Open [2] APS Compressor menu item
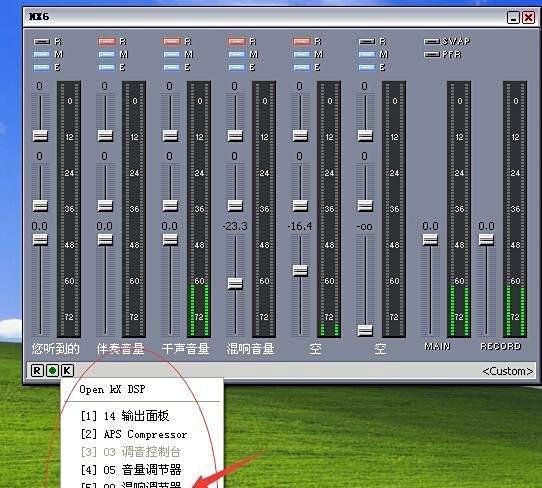Image resolution: width=542 pixels, height=488 pixels. coord(134,434)
